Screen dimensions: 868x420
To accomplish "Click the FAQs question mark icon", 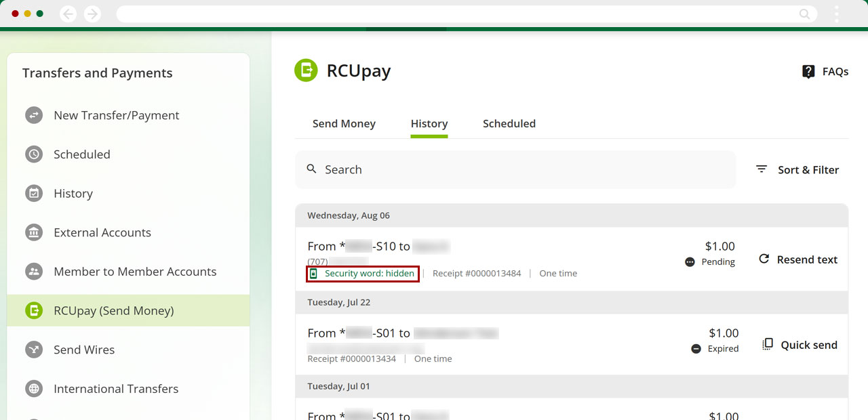I will [x=808, y=72].
